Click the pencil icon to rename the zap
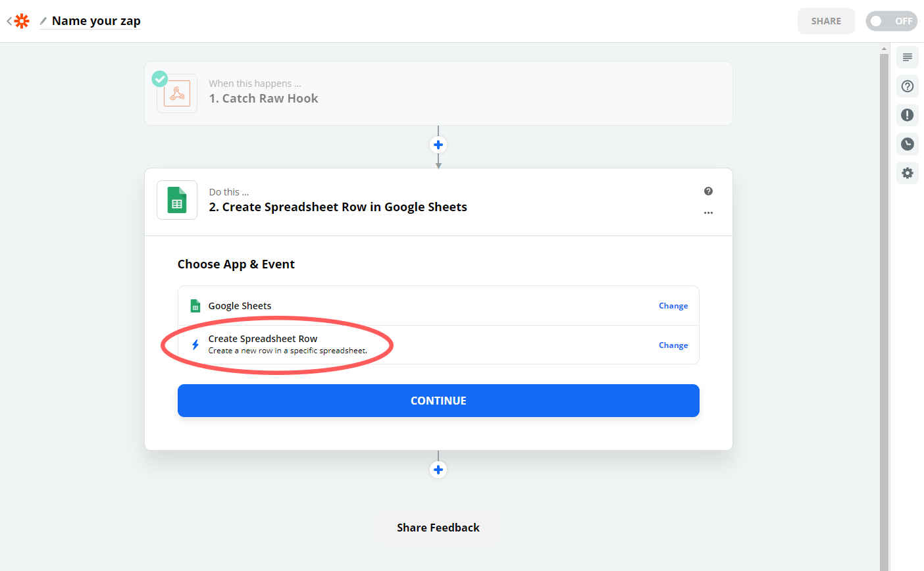The height and width of the screenshot is (571, 924). (x=42, y=20)
